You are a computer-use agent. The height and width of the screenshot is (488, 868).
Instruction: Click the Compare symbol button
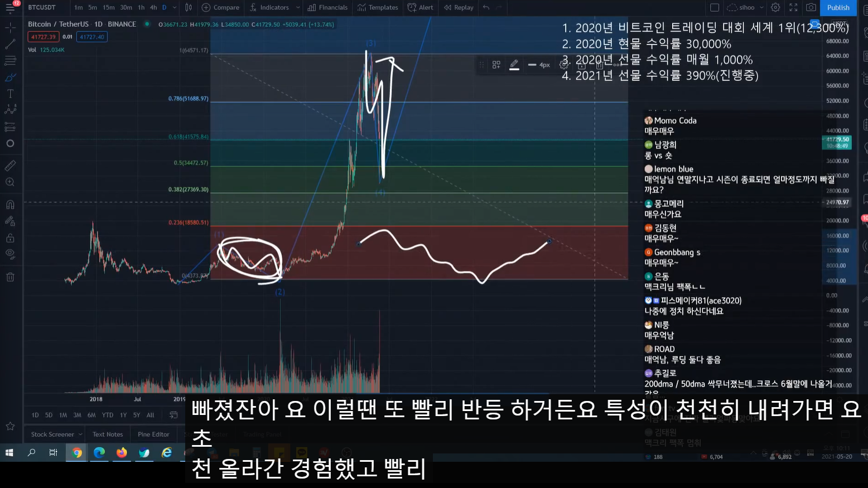point(220,8)
